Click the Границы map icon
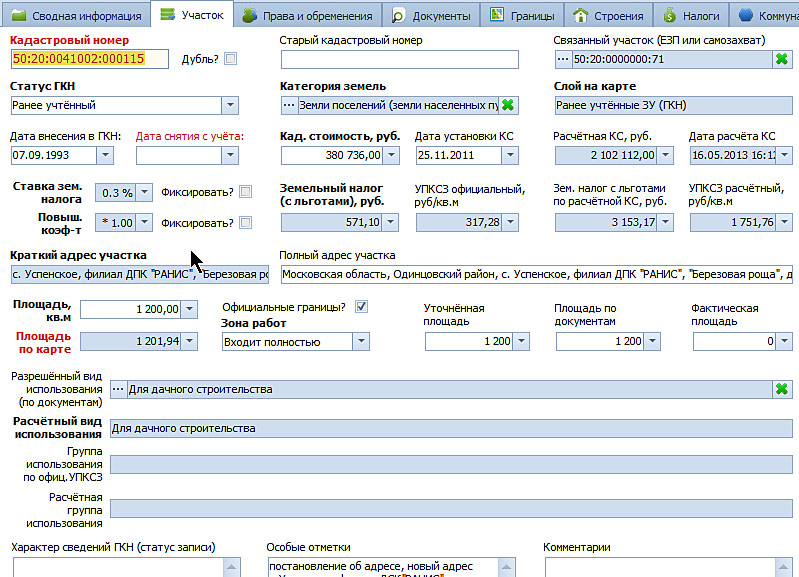 tap(497, 15)
